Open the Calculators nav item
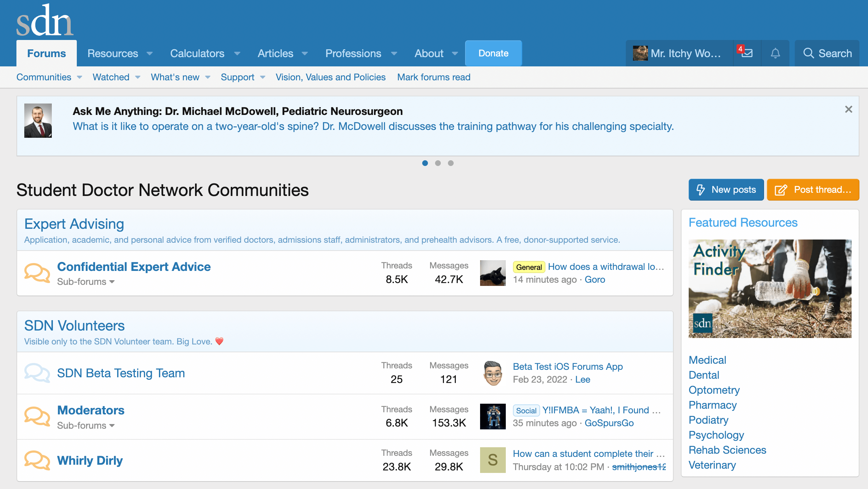 [x=197, y=53]
